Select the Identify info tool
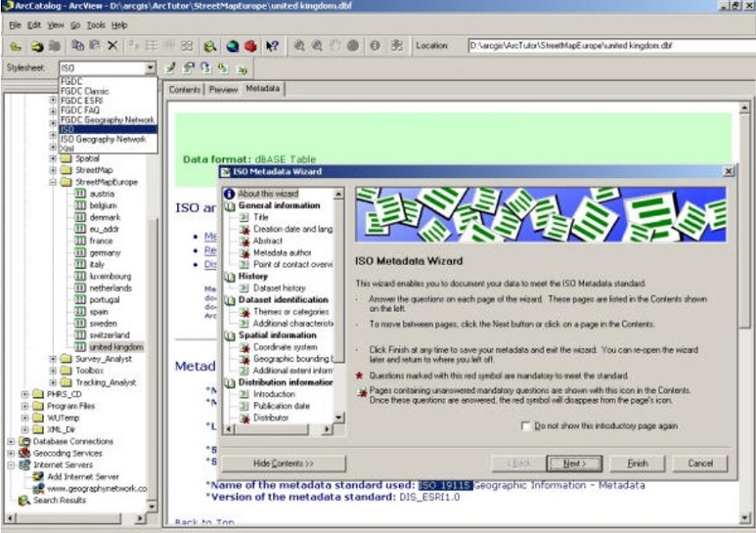The image size is (756, 533). point(375,46)
